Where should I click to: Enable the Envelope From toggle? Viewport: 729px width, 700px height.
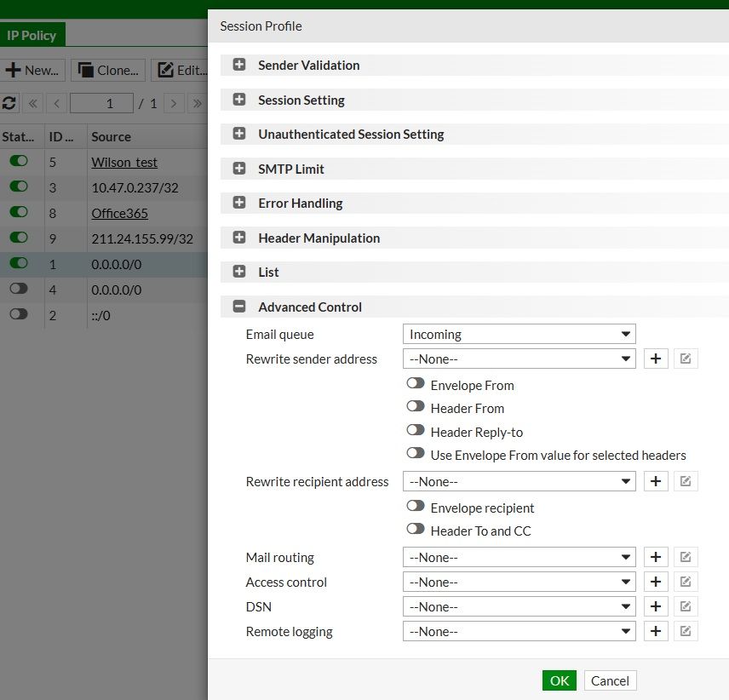(x=416, y=385)
